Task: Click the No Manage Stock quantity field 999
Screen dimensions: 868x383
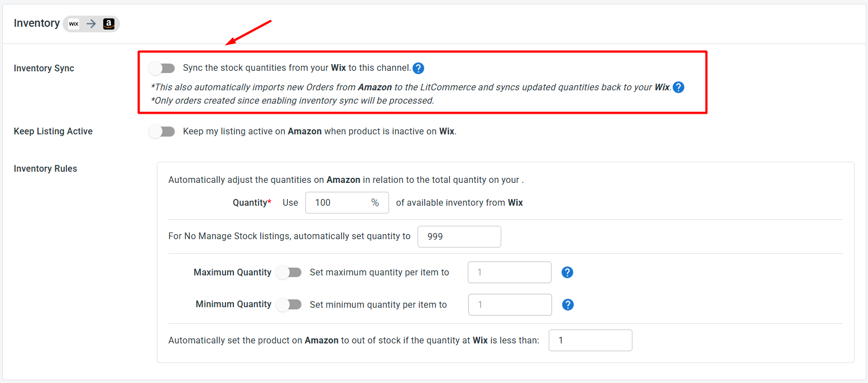Action: point(459,236)
